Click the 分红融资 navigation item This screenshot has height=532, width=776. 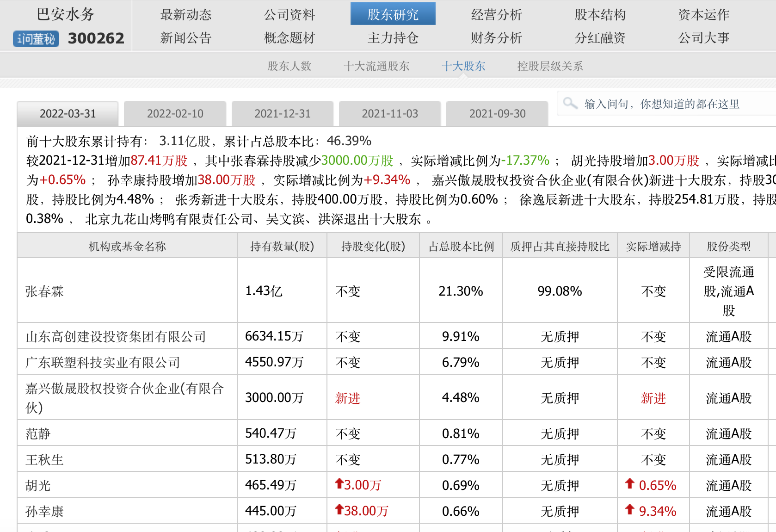pyautogui.click(x=600, y=38)
